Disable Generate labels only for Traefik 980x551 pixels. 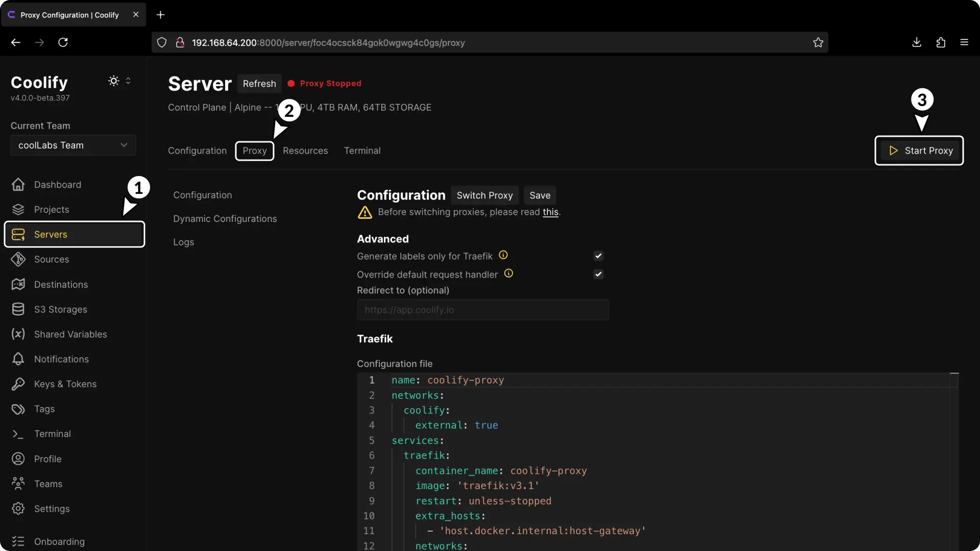pos(598,256)
